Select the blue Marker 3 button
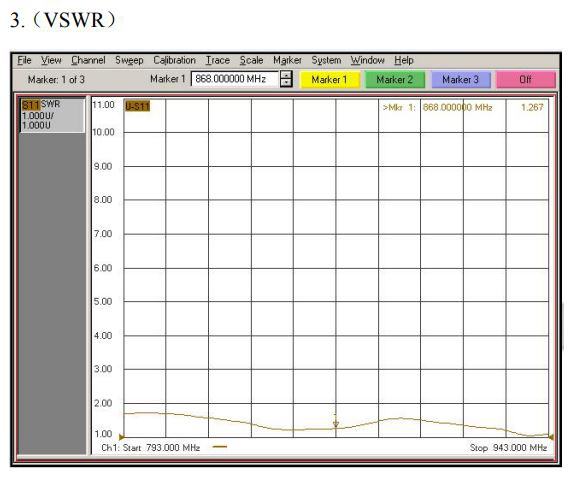 pyautogui.click(x=460, y=80)
